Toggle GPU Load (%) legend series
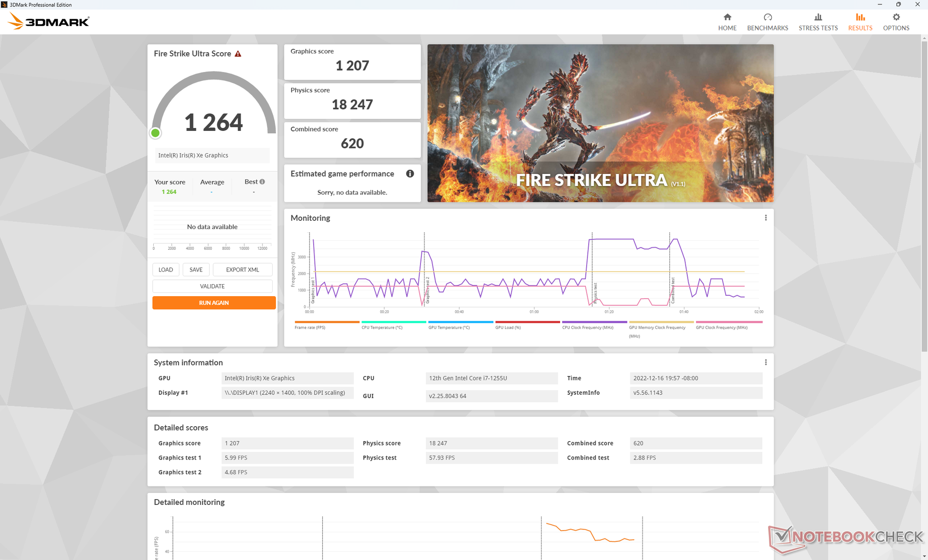Screen dimensions: 928x560 [507, 327]
